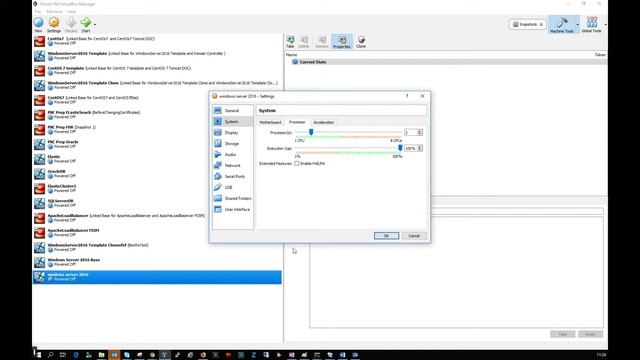Open the Start button dropdown arrow
The height and width of the screenshot is (360, 640).
95,24
